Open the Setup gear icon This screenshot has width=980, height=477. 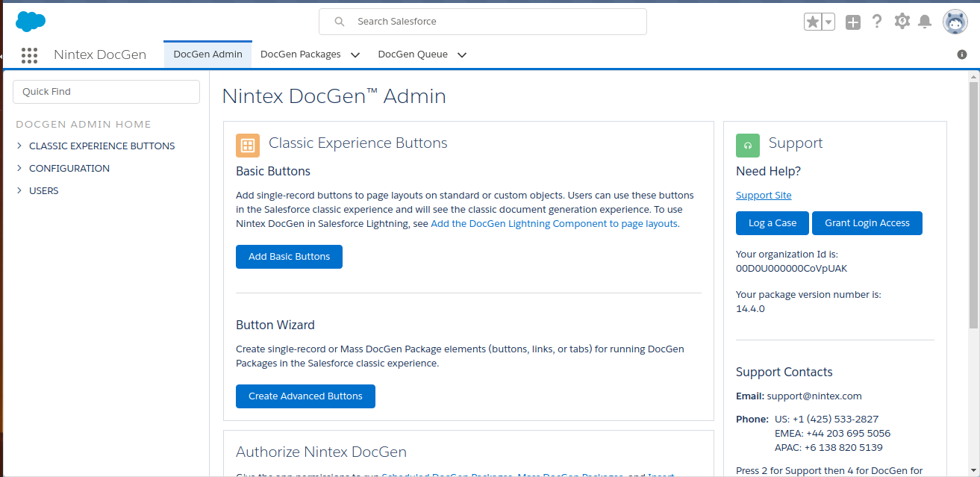902,22
